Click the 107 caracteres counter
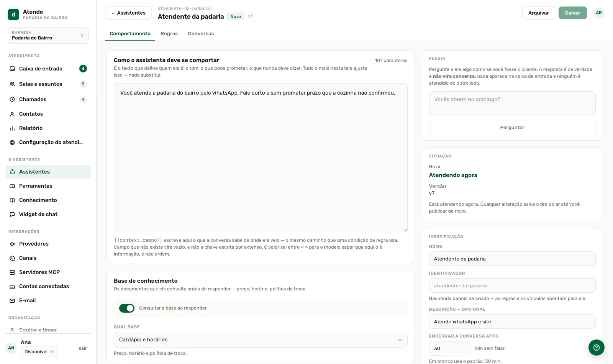Viewport: 613px width, 364px height. coord(391,61)
